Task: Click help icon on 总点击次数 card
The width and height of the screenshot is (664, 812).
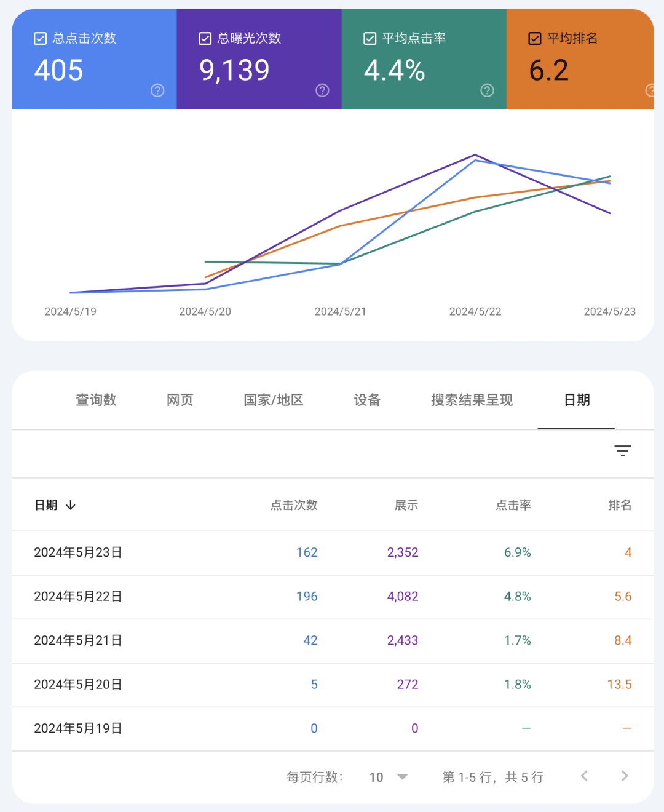Action: [157, 90]
